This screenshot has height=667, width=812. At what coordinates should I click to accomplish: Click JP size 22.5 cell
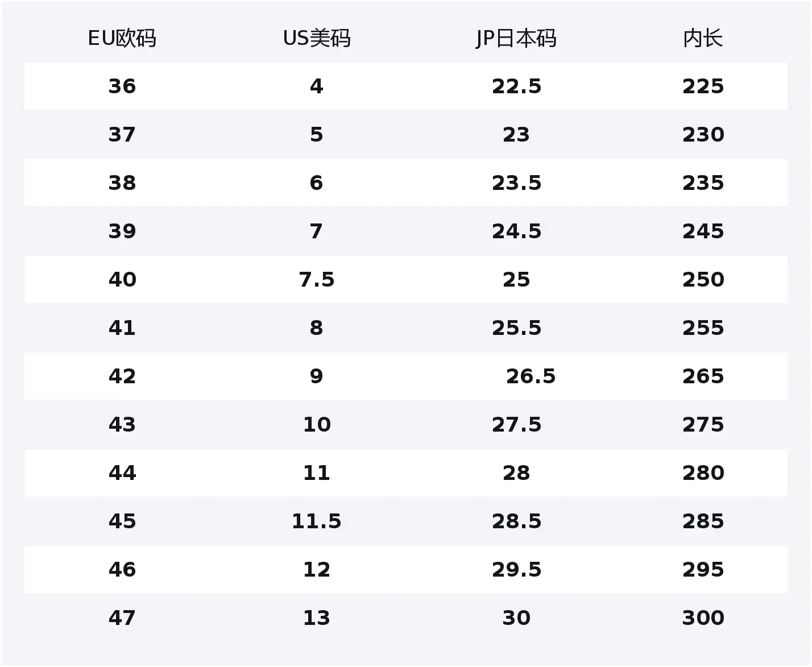click(x=516, y=86)
